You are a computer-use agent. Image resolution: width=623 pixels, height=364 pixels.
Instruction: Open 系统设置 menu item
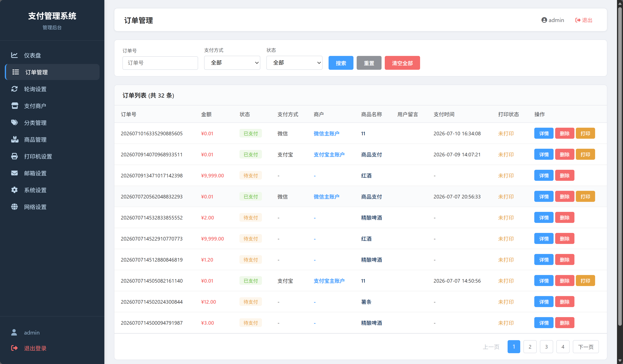tap(52, 190)
